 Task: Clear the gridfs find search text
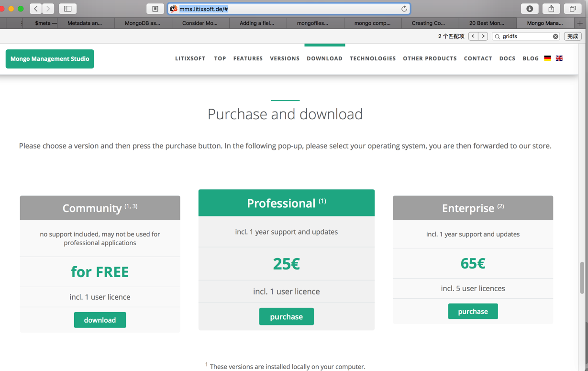pos(555,36)
